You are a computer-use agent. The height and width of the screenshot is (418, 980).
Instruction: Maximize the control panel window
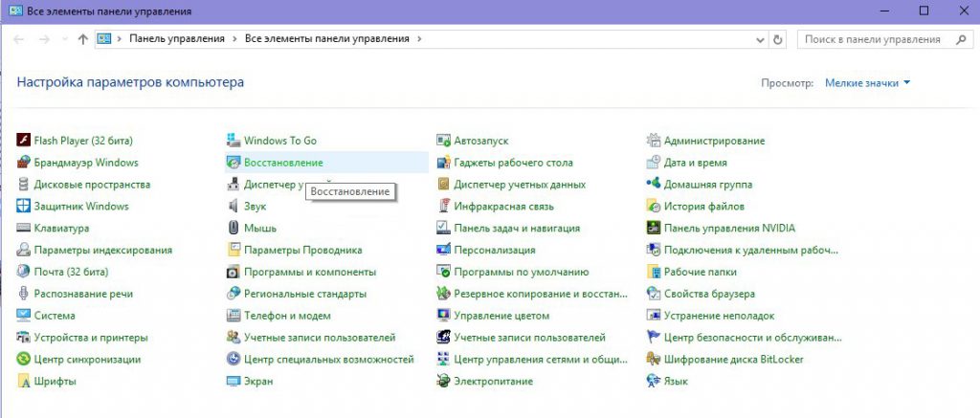[x=924, y=11]
